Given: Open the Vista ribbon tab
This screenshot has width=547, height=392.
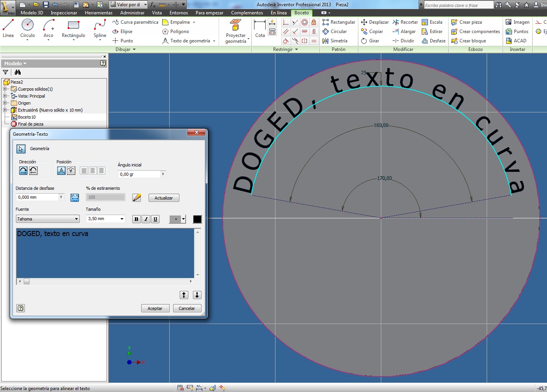Looking at the screenshot, I should click(x=157, y=13).
